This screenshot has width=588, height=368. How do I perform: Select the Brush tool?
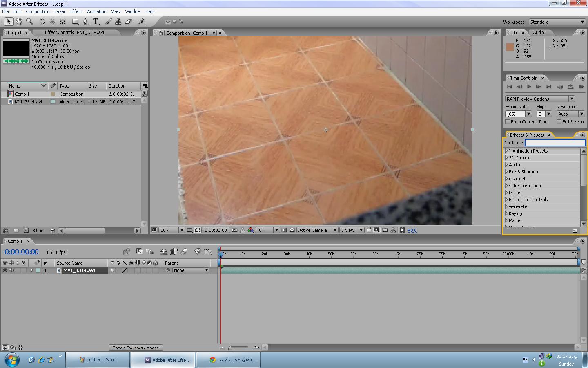coord(109,21)
